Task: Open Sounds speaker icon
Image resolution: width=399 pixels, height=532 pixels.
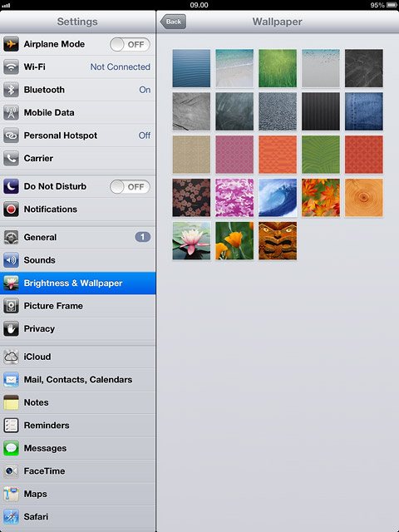Action: pyautogui.click(x=11, y=260)
